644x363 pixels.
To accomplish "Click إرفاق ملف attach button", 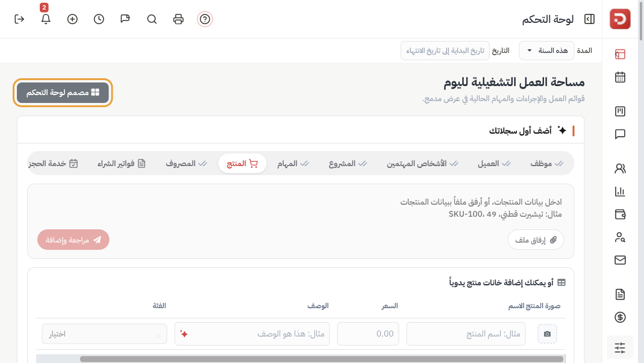I will (x=536, y=240).
